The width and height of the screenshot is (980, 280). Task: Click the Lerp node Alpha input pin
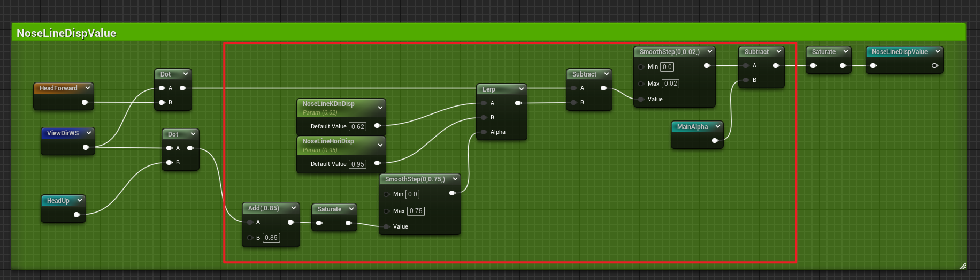coord(484,132)
